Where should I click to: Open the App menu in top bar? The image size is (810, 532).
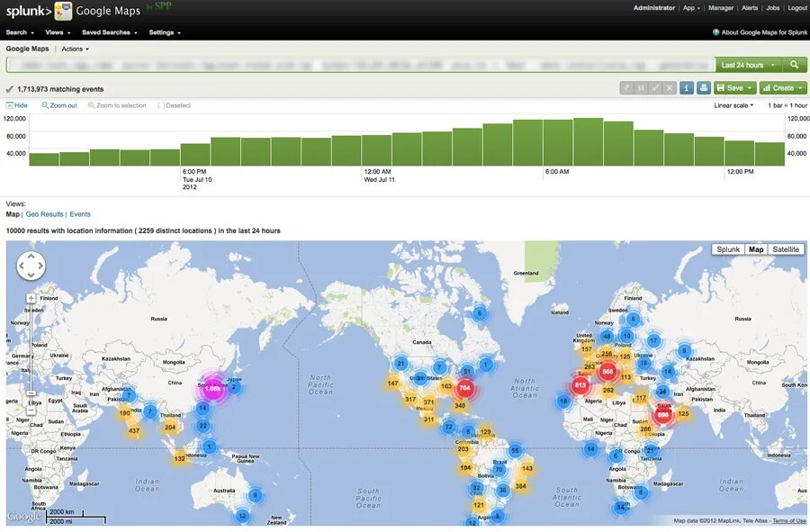[692, 8]
